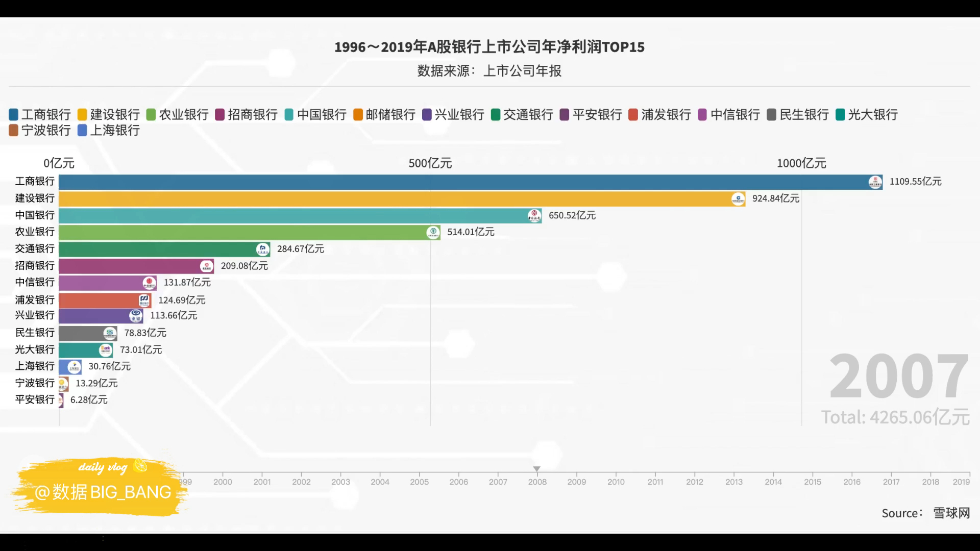
Task: Click the green 农业银行 bar
Action: (x=250, y=233)
